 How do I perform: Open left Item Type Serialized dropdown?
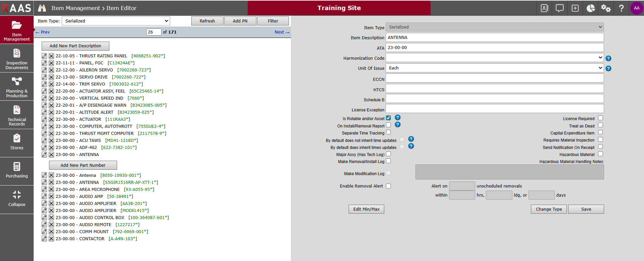click(x=116, y=21)
